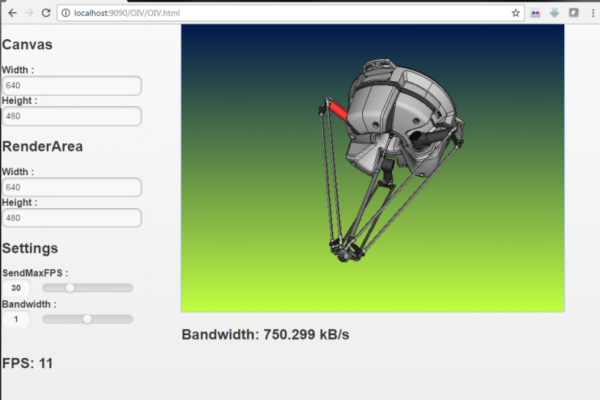Select the SendMaxFPS value box showing 30

pyautogui.click(x=16, y=288)
